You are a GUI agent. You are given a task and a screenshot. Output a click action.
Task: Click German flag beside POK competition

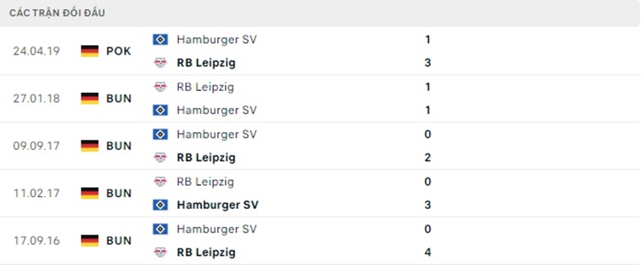tap(90, 51)
